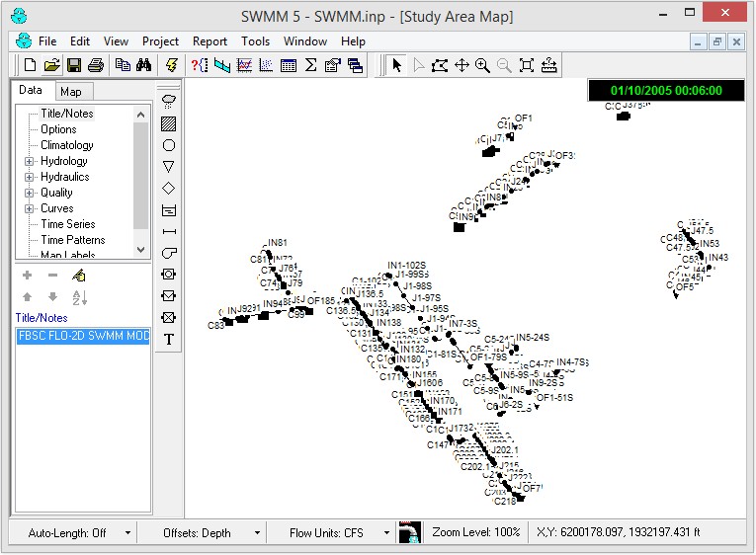Open the Auto-Length dropdown in status bar

click(x=127, y=533)
